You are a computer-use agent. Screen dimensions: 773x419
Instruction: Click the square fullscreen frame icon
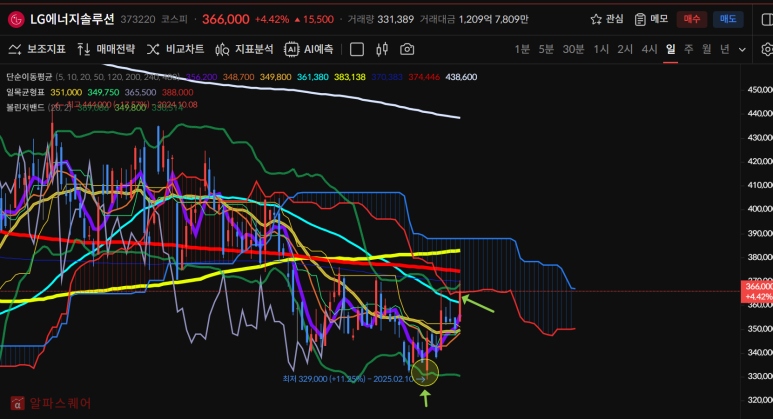pyautogui.click(x=356, y=49)
